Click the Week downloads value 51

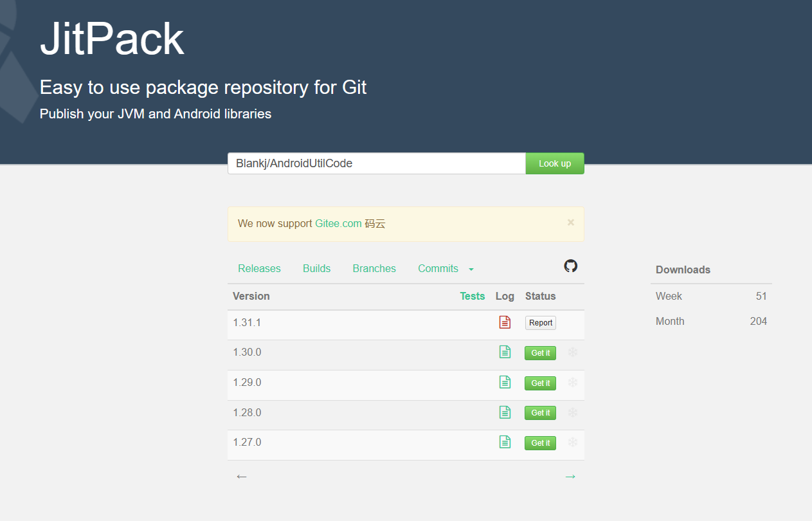[x=761, y=296]
